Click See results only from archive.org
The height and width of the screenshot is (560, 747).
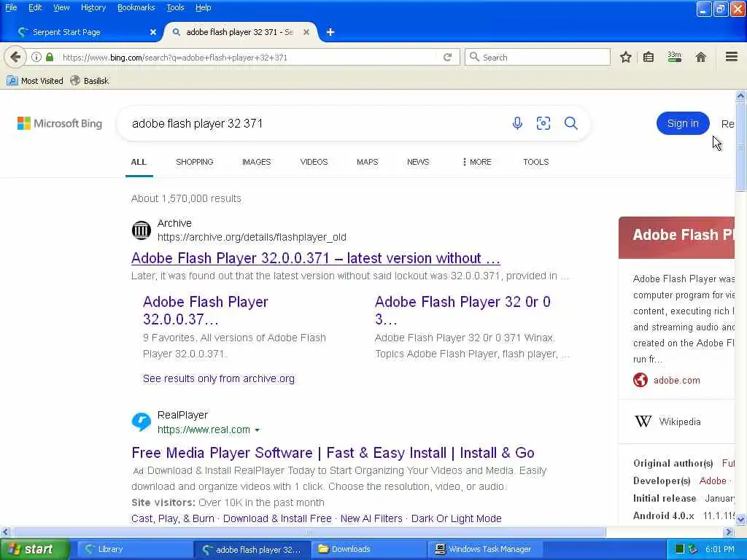tap(219, 378)
